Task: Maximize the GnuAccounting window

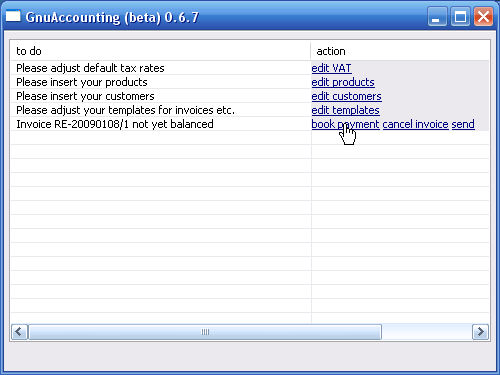Action: pyautogui.click(x=460, y=16)
